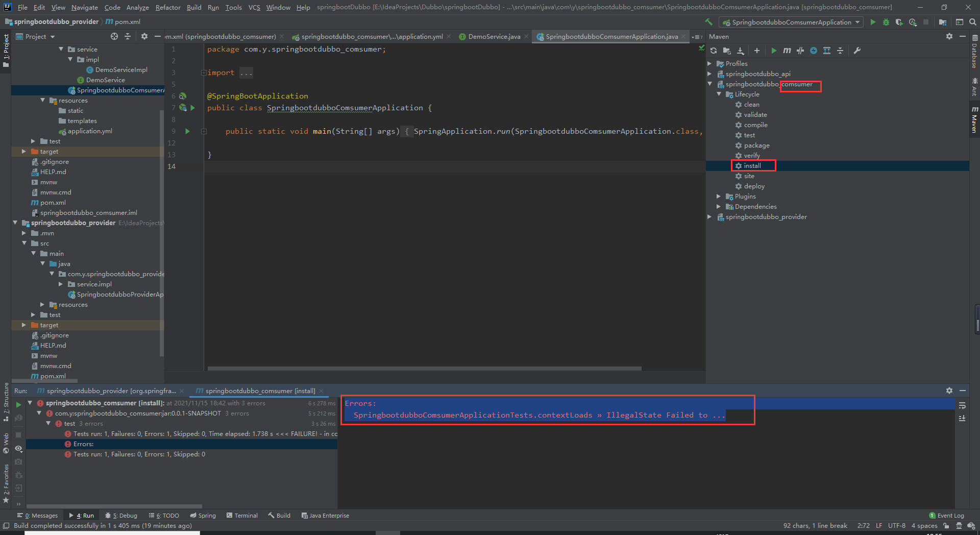The height and width of the screenshot is (535, 980).
Task: Select 'package' lifecycle phase in Maven
Action: [756, 145]
